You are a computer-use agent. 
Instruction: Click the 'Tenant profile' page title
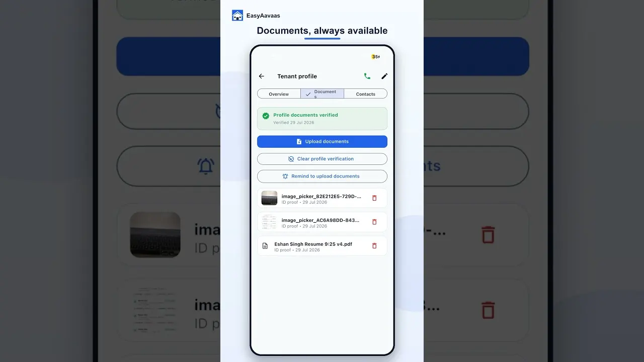pos(297,76)
